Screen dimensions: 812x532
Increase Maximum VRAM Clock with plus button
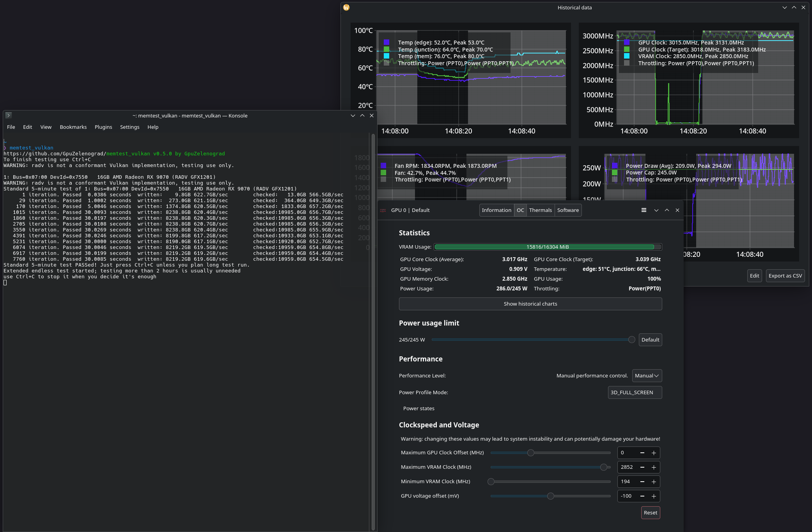(x=654, y=467)
